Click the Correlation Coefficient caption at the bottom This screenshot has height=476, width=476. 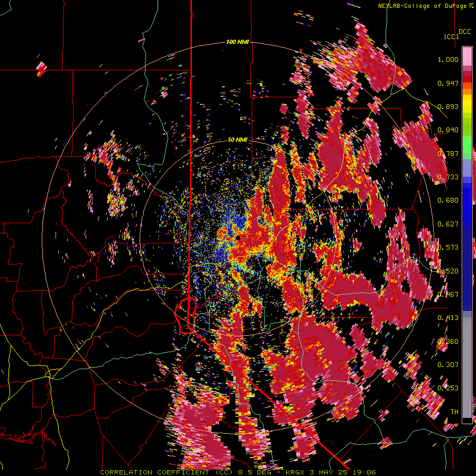(238, 472)
